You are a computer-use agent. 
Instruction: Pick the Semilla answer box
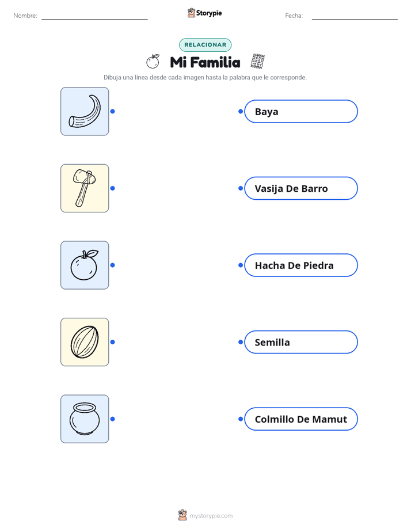(301, 342)
